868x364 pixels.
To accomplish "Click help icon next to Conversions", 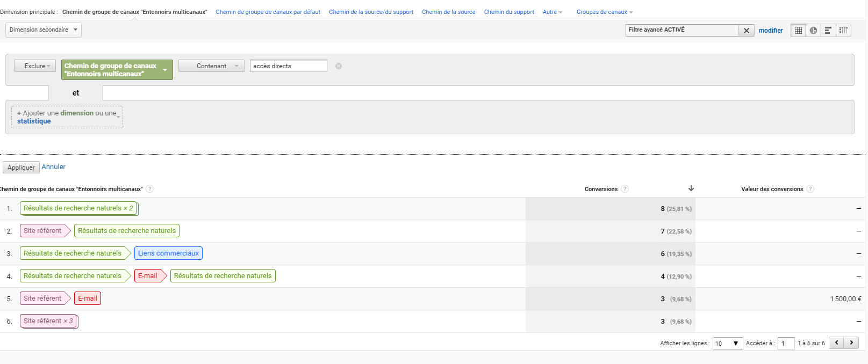I will coord(625,189).
